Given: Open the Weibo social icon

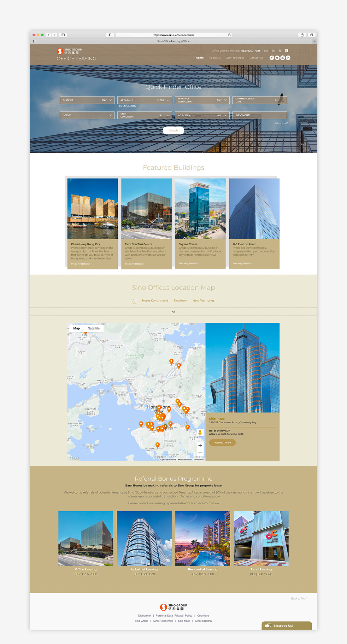Looking at the screenshot, I should coord(283,58).
